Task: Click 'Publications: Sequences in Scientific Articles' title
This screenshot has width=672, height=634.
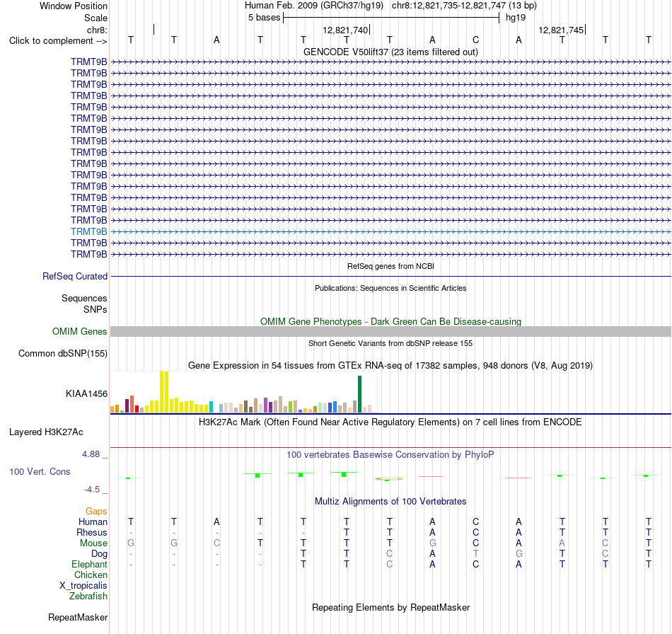Action: [x=390, y=288]
